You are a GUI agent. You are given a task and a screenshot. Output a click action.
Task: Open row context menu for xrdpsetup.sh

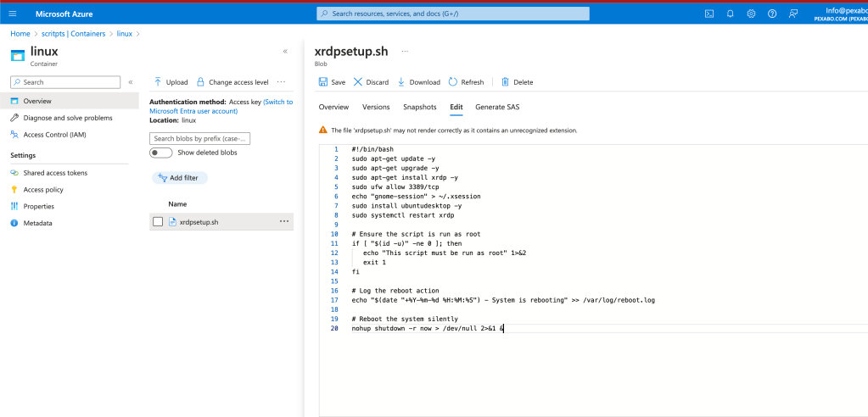click(x=284, y=221)
